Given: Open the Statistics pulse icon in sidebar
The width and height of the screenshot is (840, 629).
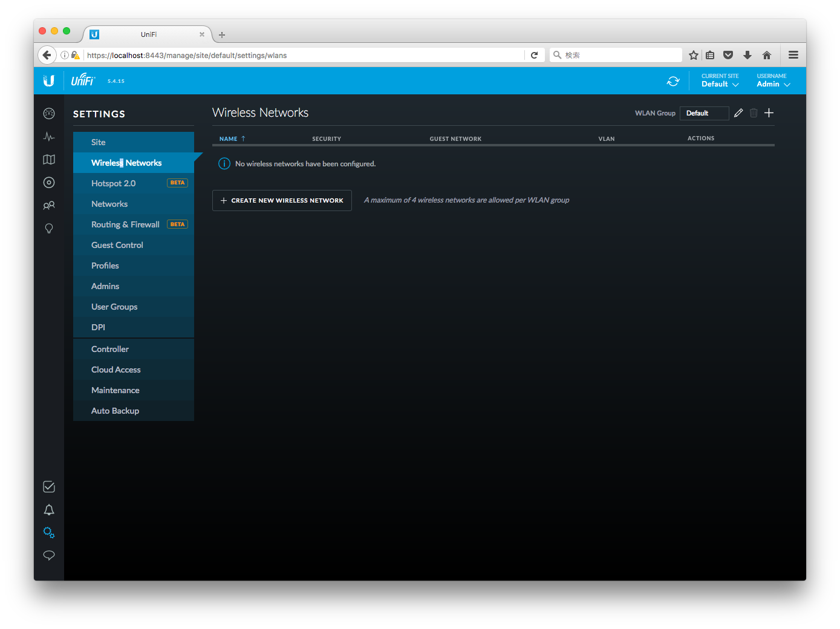Looking at the screenshot, I should [x=49, y=137].
